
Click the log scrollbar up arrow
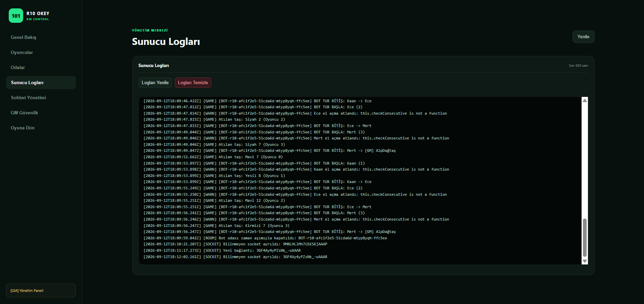coord(585,101)
